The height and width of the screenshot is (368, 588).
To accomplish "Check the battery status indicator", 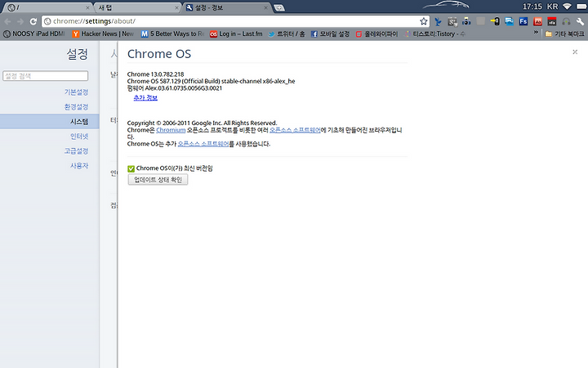I will pyautogui.click(x=581, y=7).
